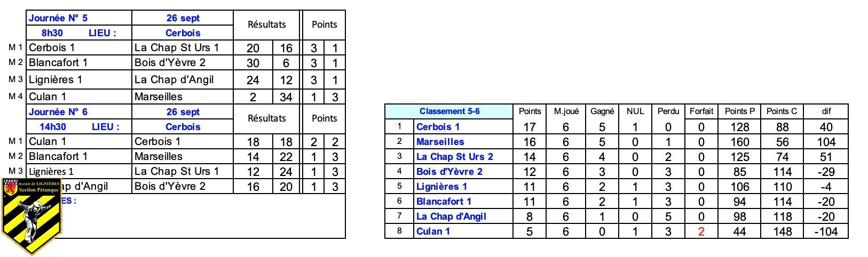The image size is (868, 257).
Task: Click the Journée 5 'Résultats' header
Action: point(266,25)
